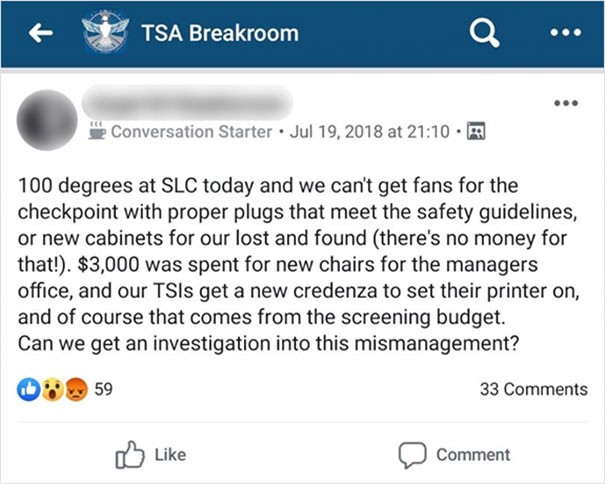Open the blurred author name
The height and width of the screenshot is (484, 605).
pyautogui.click(x=188, y=102)
